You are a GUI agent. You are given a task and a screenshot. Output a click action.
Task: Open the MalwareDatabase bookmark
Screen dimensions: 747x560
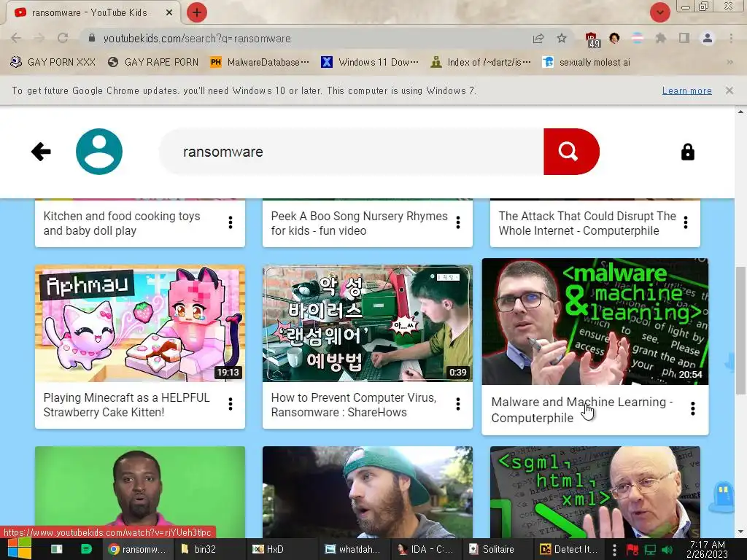pos(260,62)
